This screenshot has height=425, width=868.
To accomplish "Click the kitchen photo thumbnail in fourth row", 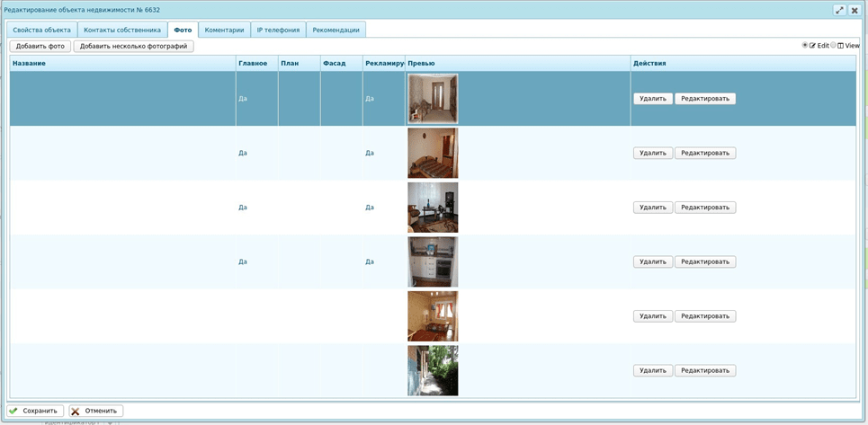I will (x=433, y=261).
